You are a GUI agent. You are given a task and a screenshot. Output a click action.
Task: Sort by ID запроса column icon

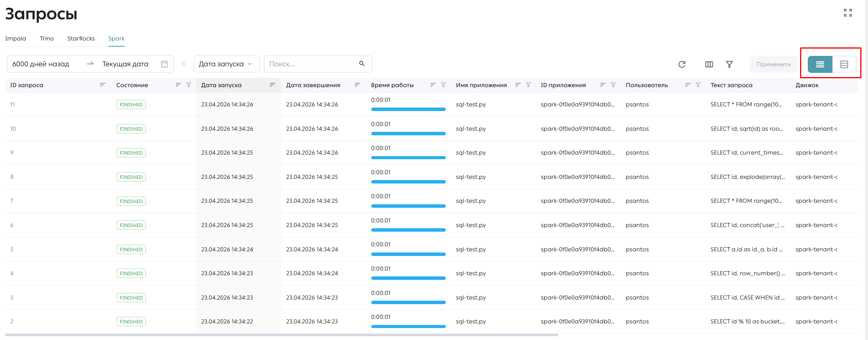point(103,85)
